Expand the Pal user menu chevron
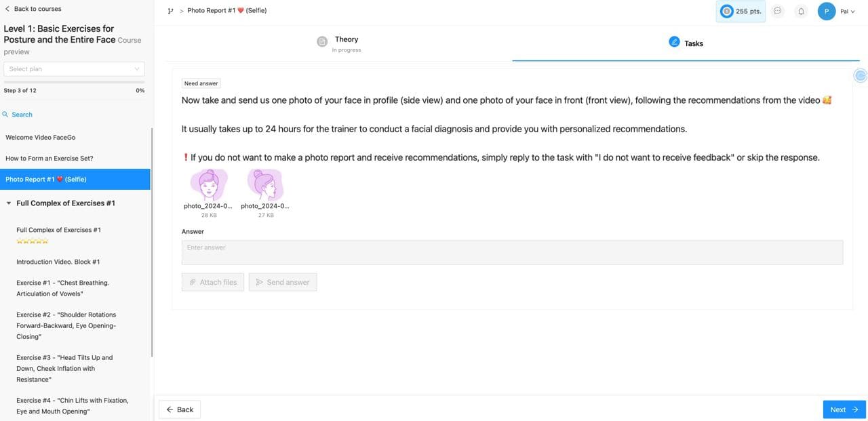 (852, 12)
